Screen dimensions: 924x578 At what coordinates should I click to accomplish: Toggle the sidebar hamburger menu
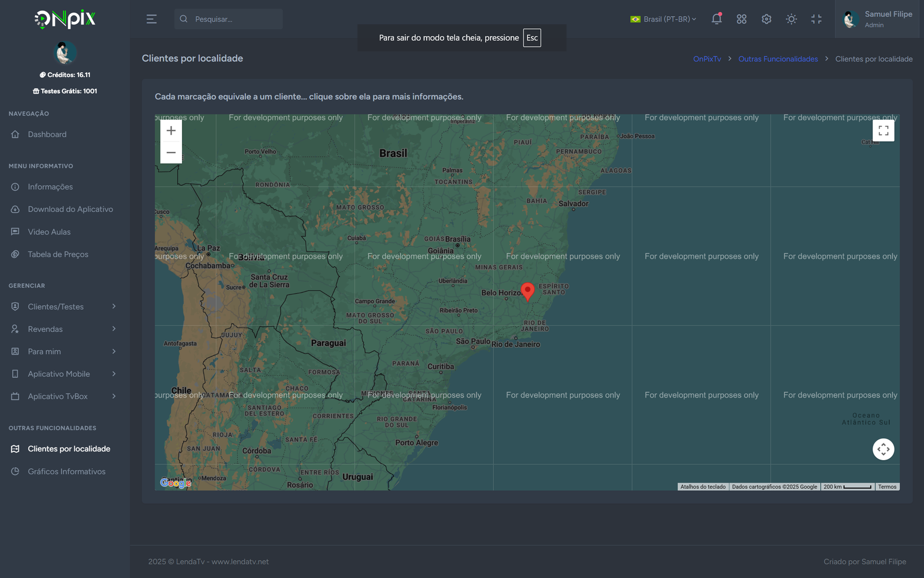(x=151, y=19)
